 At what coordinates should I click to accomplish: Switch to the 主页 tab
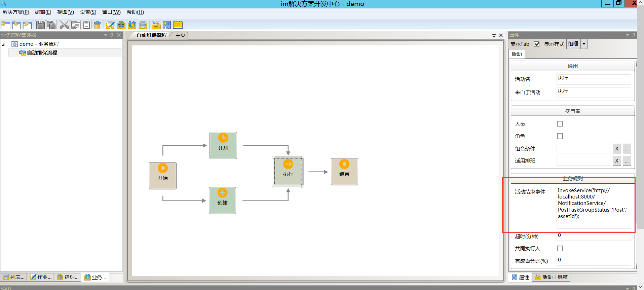click(180, 35)
